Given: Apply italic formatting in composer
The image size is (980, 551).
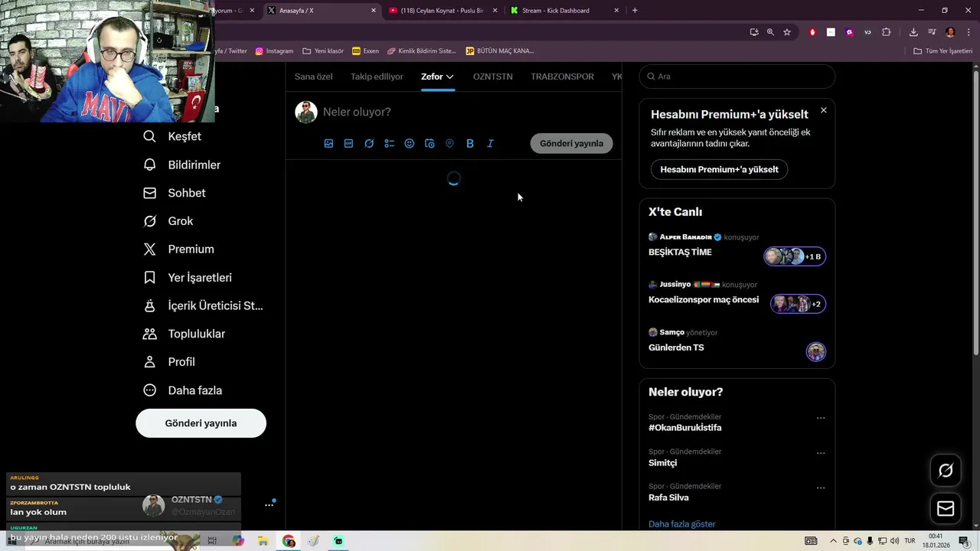Looking at the screenshot, I should (490, 143).
